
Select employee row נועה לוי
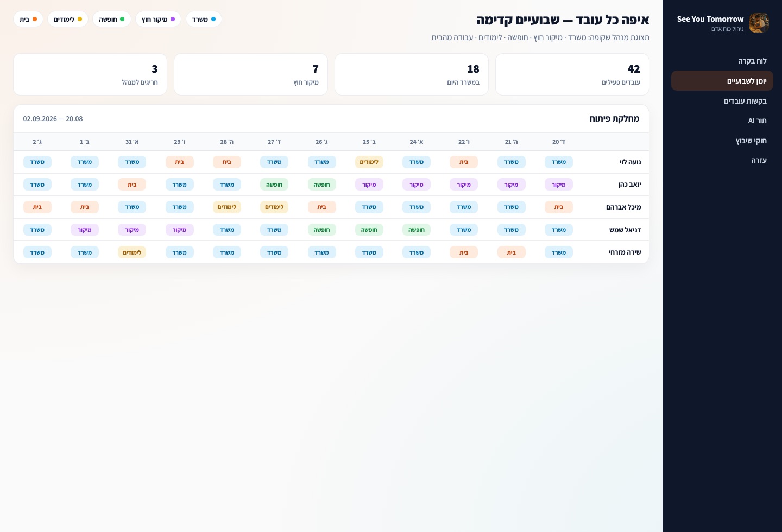click(331, 162)
